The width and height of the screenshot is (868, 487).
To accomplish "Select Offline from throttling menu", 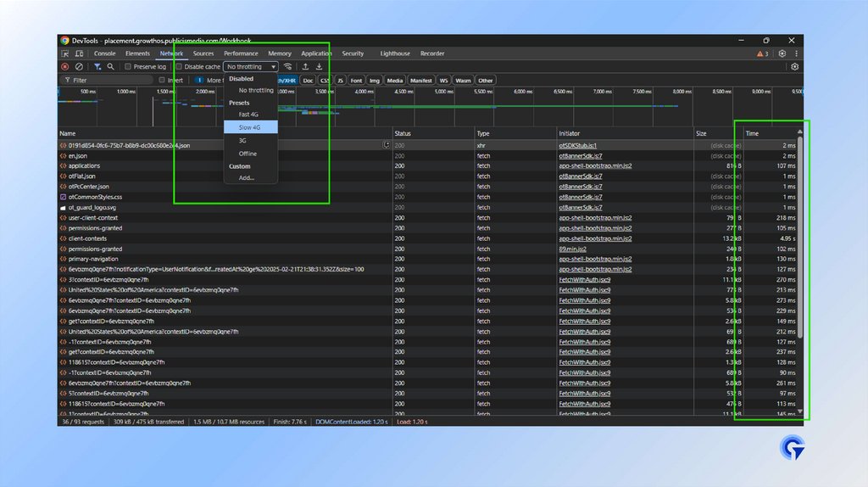I will pos(248,154).
